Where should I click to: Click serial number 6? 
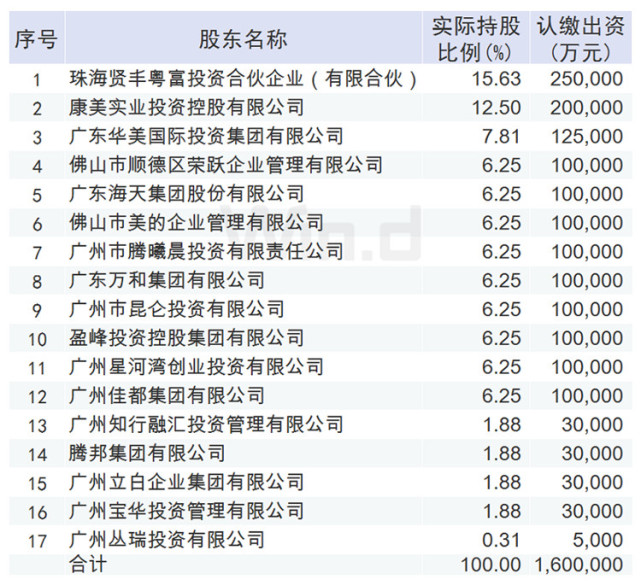[37, 224]
